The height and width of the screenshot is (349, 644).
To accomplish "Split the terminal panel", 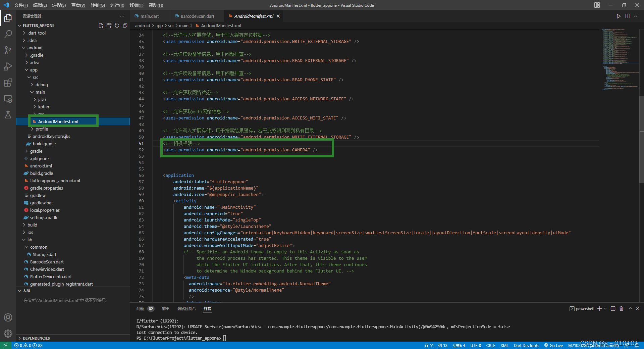I will pyautogui.click(x=613, y=309).
